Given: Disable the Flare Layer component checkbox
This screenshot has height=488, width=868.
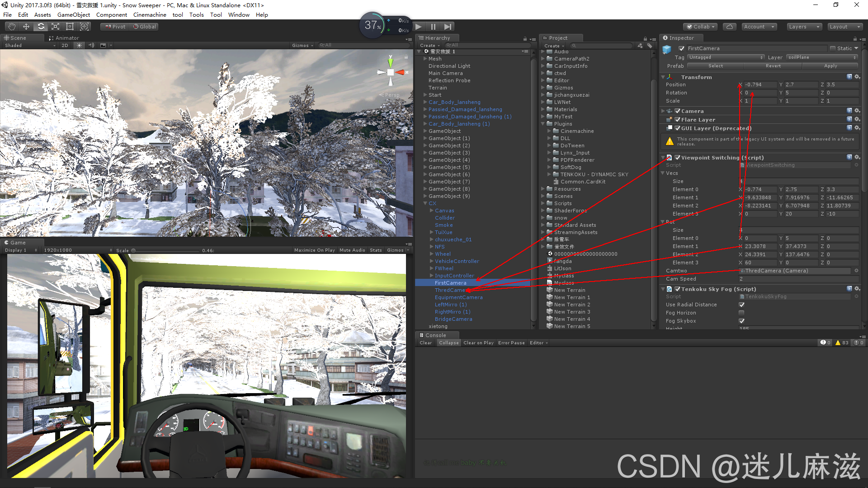Looking at the screenshot, I should (678, 120).
